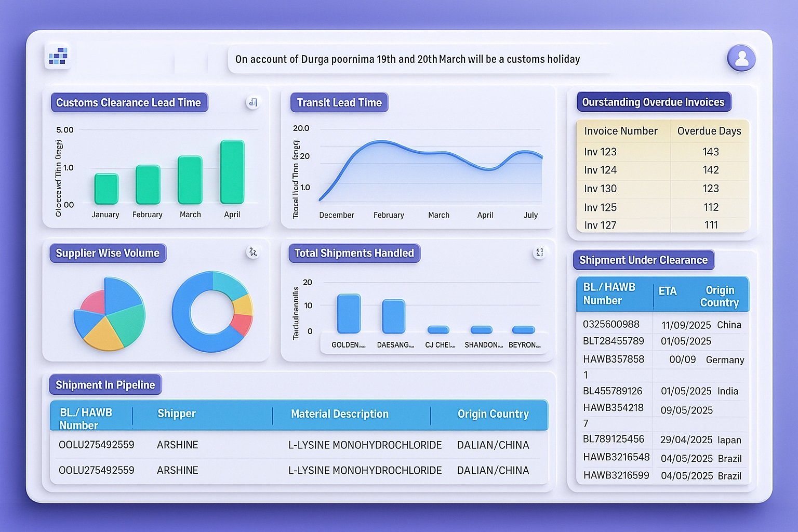798x532 pixels.
Task: Click the GOLDEN shipments bar
Action: point(349,314)
